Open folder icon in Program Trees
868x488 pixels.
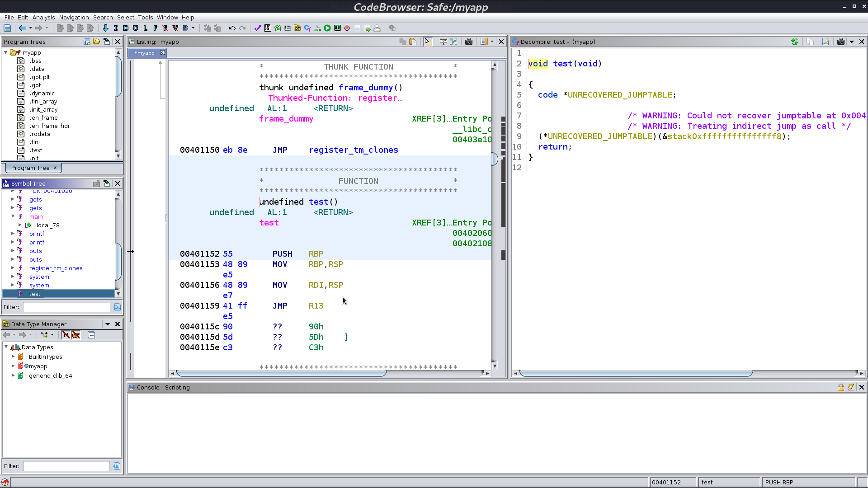coord(97,42)
